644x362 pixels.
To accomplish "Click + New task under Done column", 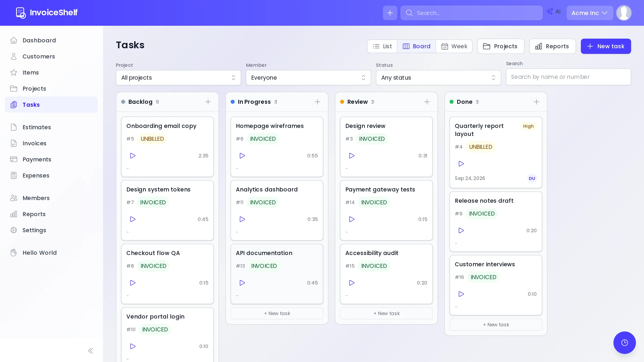I will (x=496, y=324).
